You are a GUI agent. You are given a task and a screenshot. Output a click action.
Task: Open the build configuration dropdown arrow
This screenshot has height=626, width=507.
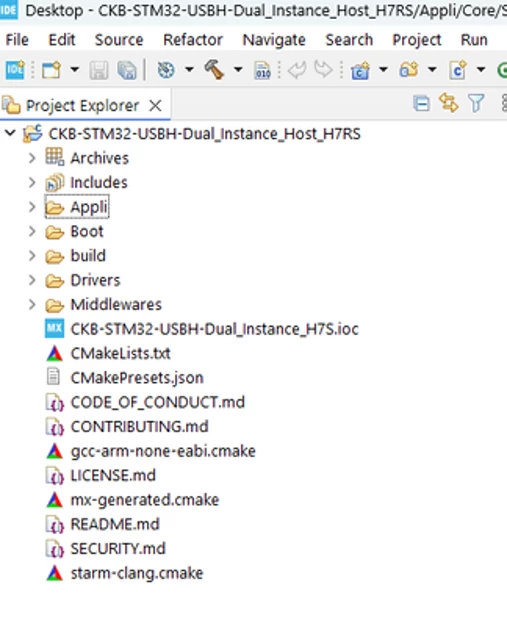pos(189,70)
